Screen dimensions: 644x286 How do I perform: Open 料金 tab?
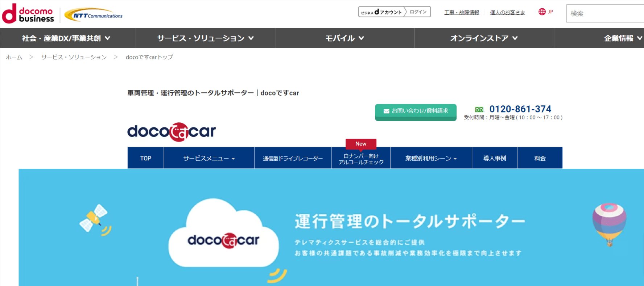point(540,158)
